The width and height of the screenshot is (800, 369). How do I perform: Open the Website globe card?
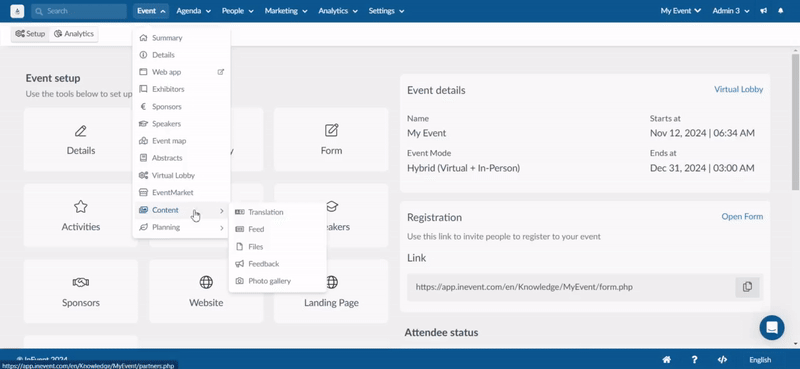(x=206, y=291)
